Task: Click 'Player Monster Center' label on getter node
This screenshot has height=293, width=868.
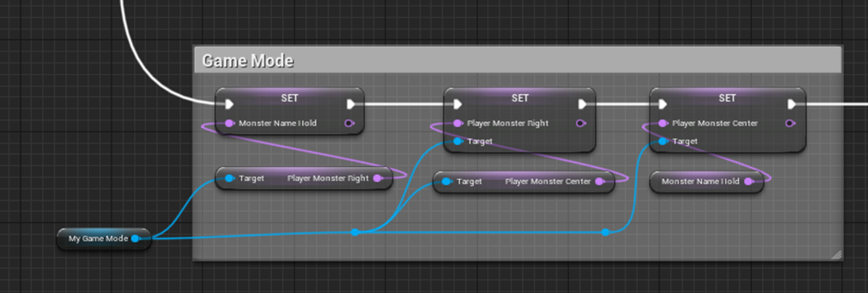Action: pyautogui.click(x=548, y=182)
